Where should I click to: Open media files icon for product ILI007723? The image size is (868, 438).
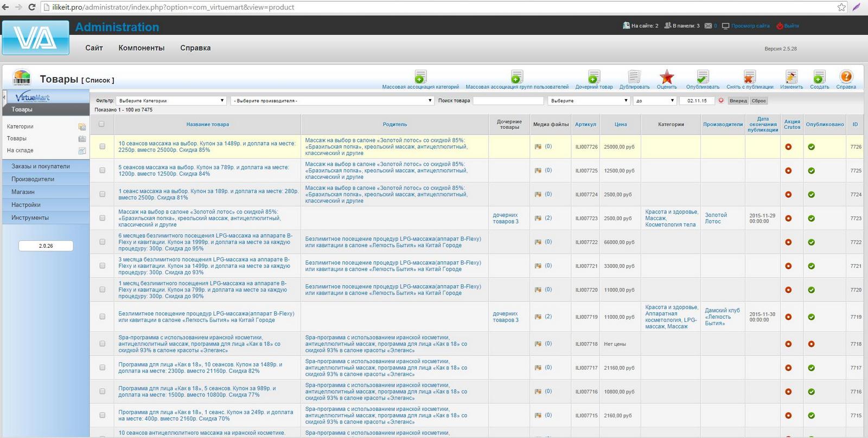(538, 218)
